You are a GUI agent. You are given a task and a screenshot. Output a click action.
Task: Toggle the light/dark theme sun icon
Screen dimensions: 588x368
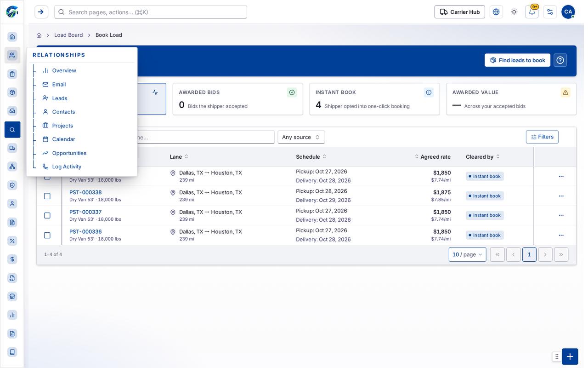point(514,12)
